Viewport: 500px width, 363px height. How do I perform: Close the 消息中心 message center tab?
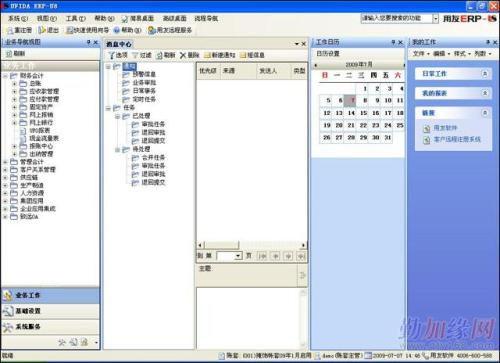[304, 44]
